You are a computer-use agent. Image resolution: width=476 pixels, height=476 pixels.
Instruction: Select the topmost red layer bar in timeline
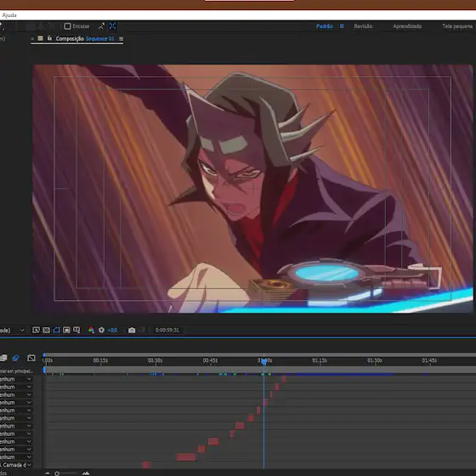(284, 379)
